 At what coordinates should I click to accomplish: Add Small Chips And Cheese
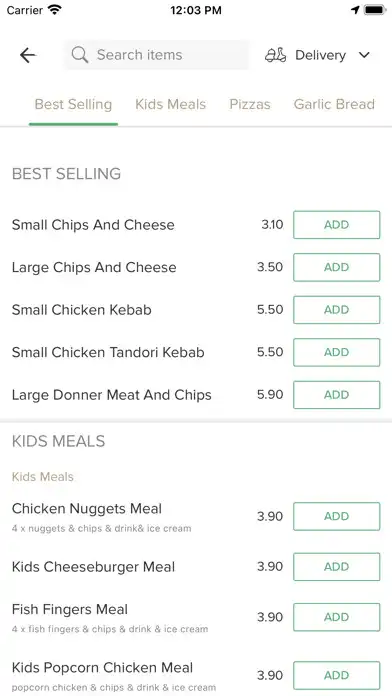pyautogui.click(x=337, y=225)
